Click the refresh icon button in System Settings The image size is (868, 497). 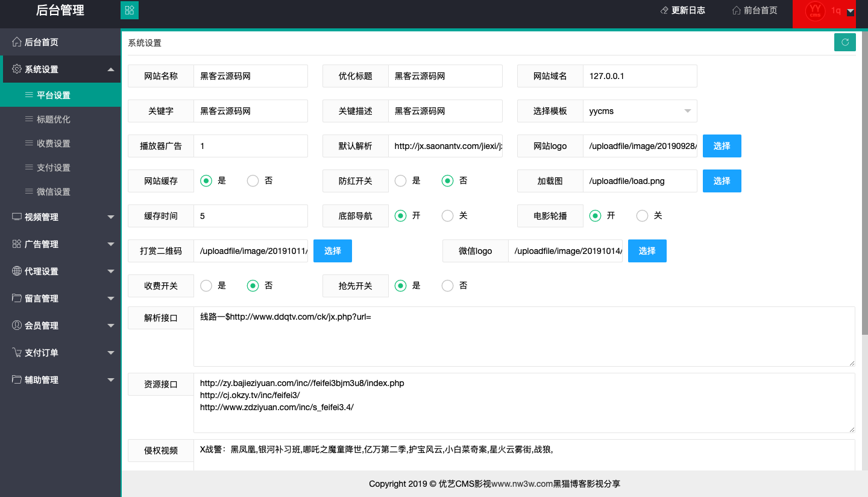point(844,42)
